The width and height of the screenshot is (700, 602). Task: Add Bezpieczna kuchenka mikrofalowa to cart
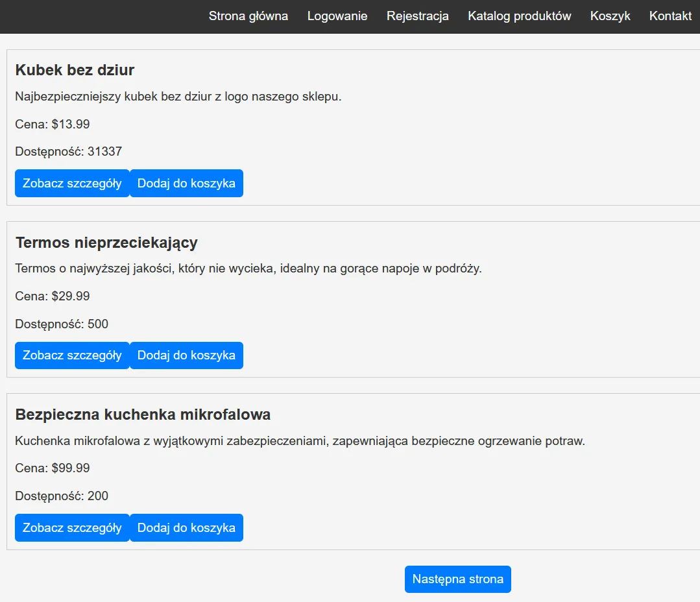click(186, 527)
